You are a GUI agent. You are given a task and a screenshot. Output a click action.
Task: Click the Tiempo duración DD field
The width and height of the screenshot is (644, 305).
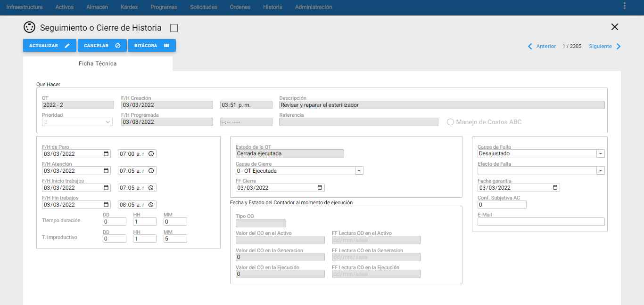point(115,222)
